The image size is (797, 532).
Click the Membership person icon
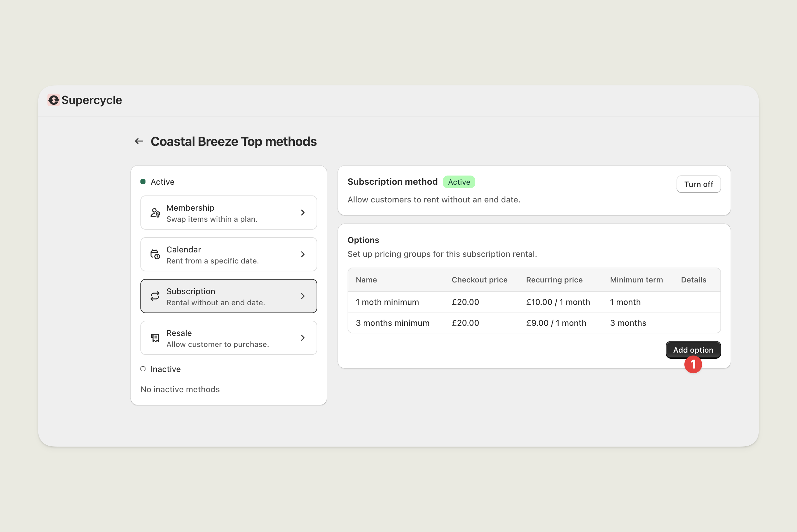click(155, 213)
